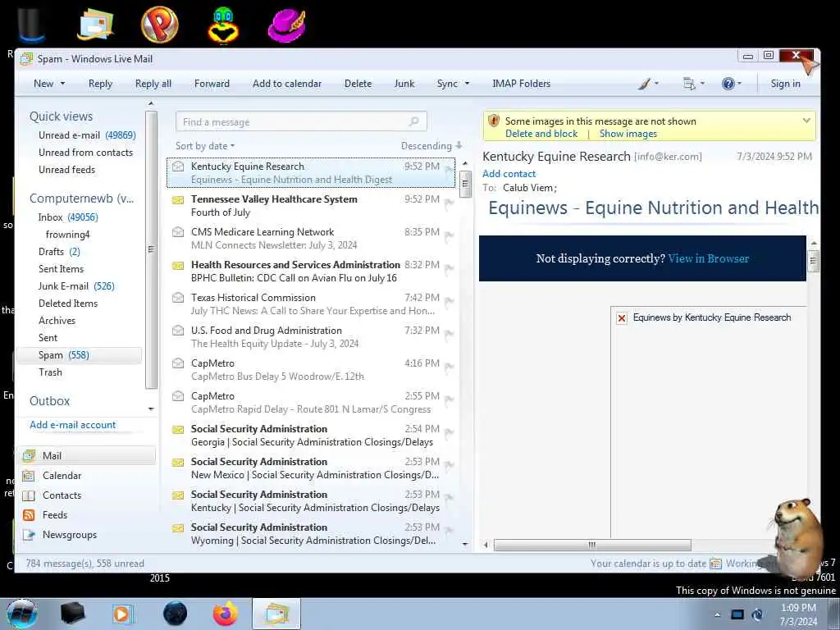Click the folder pane vertical scrollbar thumb

tap(151, 249)
